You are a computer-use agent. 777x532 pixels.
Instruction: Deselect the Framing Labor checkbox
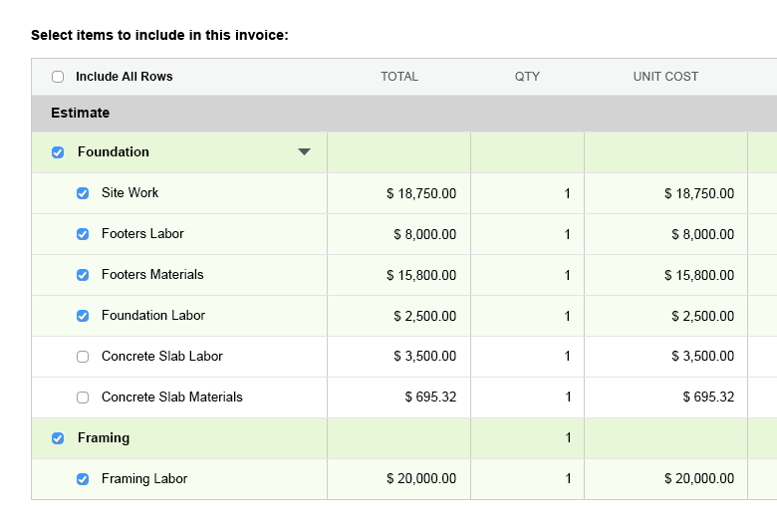coord(84,479)
